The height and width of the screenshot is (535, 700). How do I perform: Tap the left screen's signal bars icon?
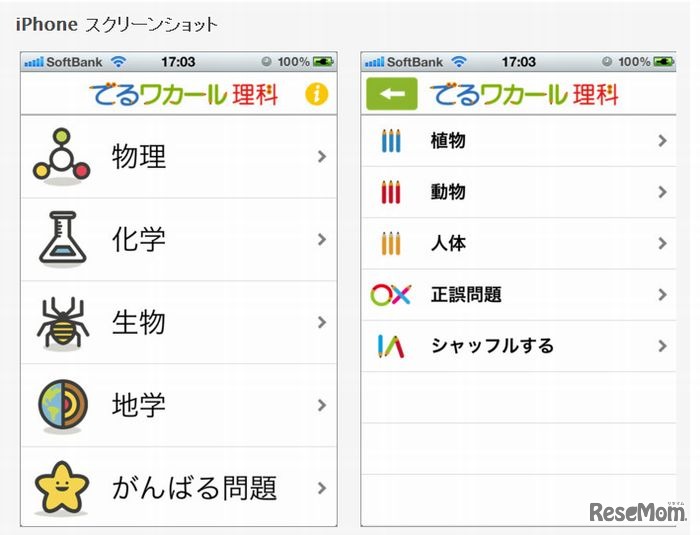(x=34, y=62)
